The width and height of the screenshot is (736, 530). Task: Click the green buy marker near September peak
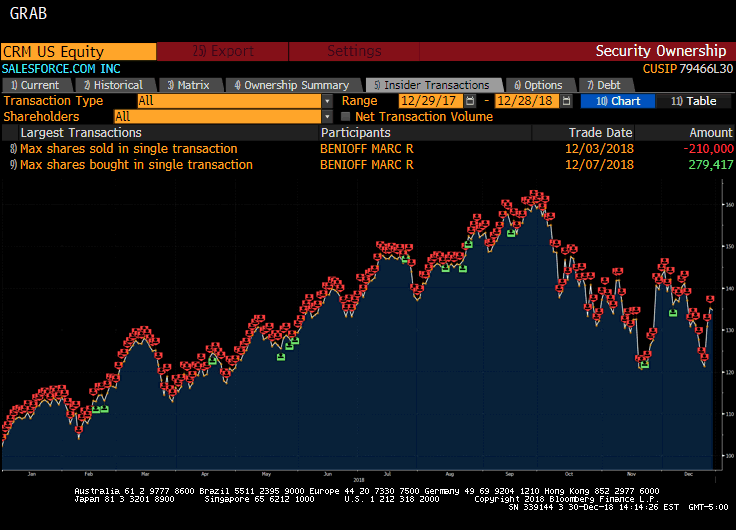click(x=511, y=233)
